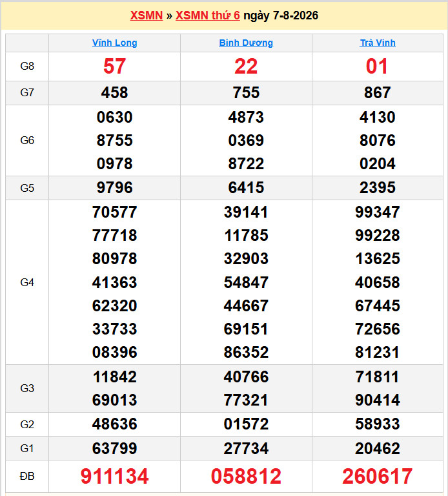Select special prize number 911134
448x496 pixels.
(x=114, y=477)
